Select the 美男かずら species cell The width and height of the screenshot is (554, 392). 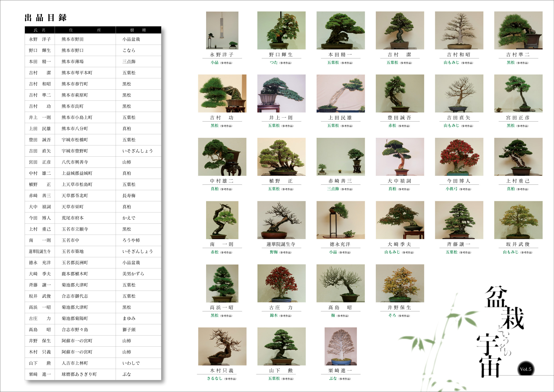(x=133, y=274)
